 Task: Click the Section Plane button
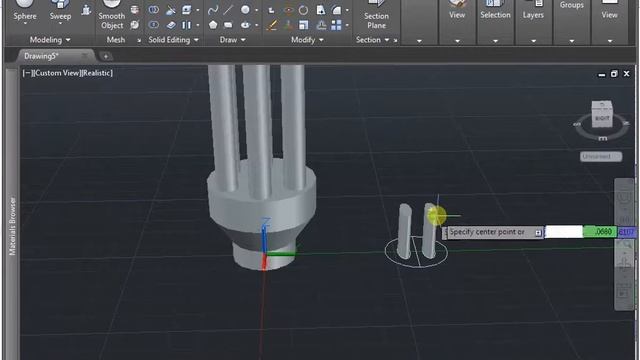click(x=376, y=16)
